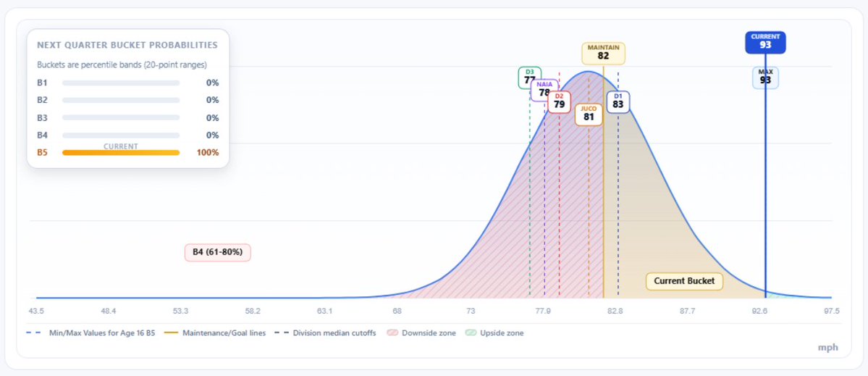Screen dimensions: 868x376
Task: Click the 63.1 axis tick label
Action: coord(325,312)
